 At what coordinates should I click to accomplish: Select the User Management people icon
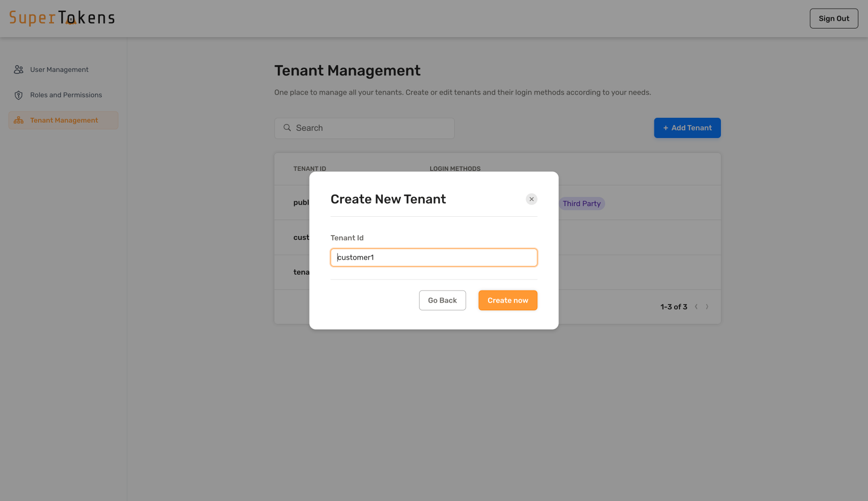coord(18,69)
